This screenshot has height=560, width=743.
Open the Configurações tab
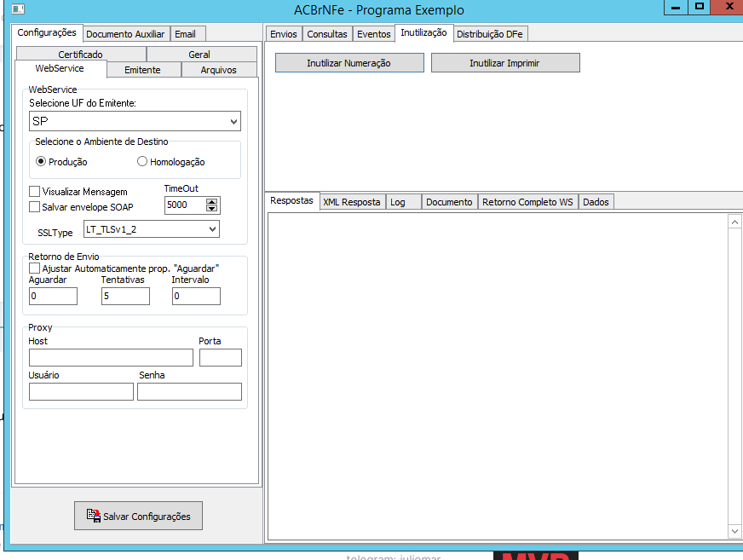47,32
